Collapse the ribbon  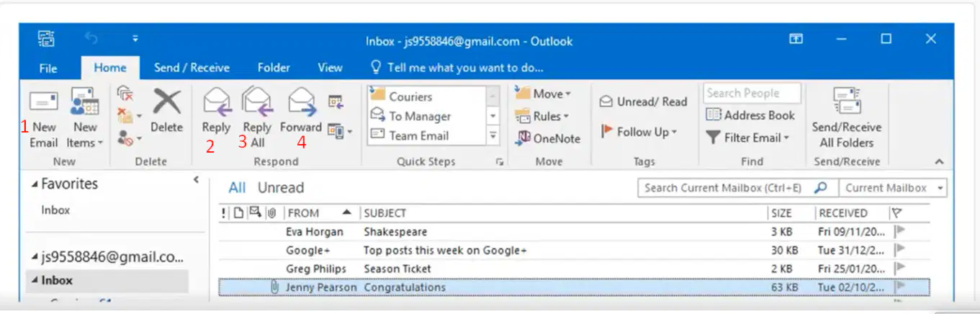tap(939, 162)
